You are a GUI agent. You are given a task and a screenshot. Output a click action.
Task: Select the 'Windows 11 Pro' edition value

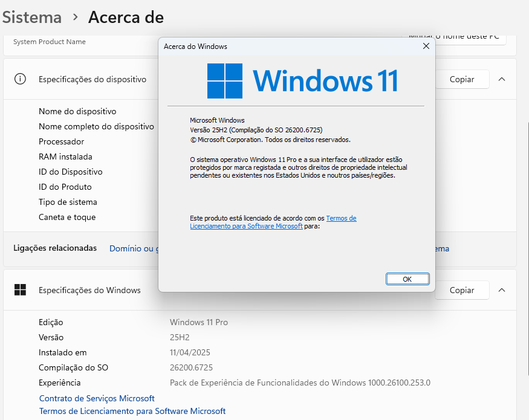199,322
